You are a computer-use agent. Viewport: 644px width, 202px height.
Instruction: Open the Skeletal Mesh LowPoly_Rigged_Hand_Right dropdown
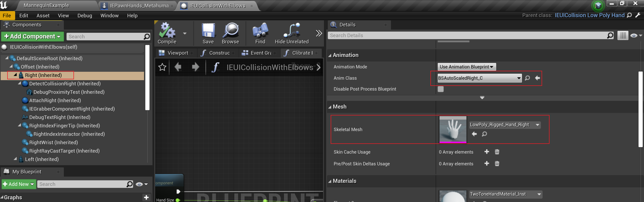505,125
